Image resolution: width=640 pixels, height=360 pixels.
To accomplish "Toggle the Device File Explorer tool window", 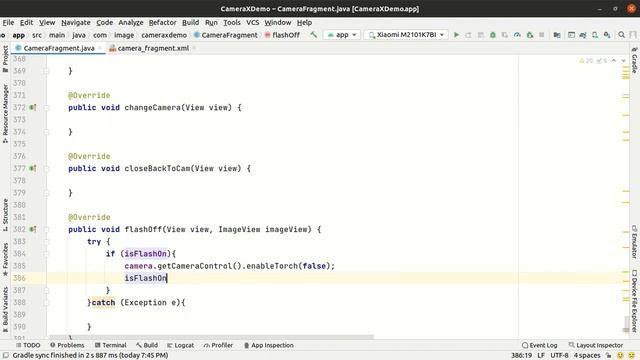I will coord(634,301).
